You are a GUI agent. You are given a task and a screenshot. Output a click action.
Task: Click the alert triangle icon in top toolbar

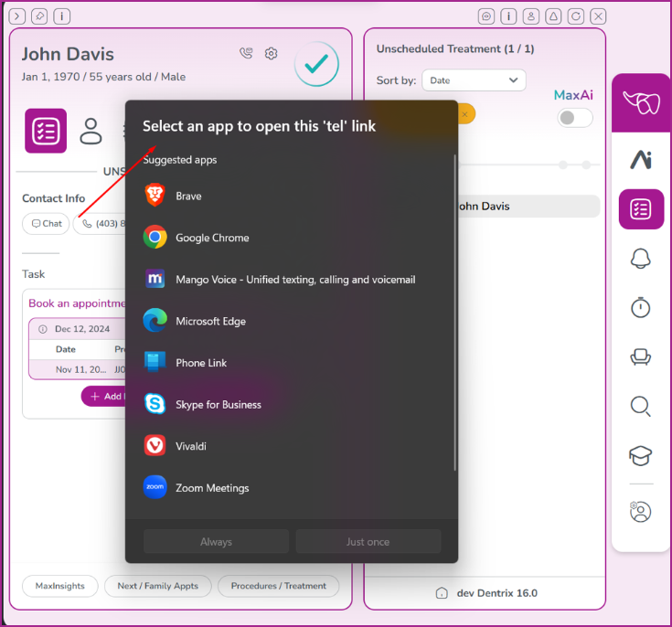[x=553, y=16]
